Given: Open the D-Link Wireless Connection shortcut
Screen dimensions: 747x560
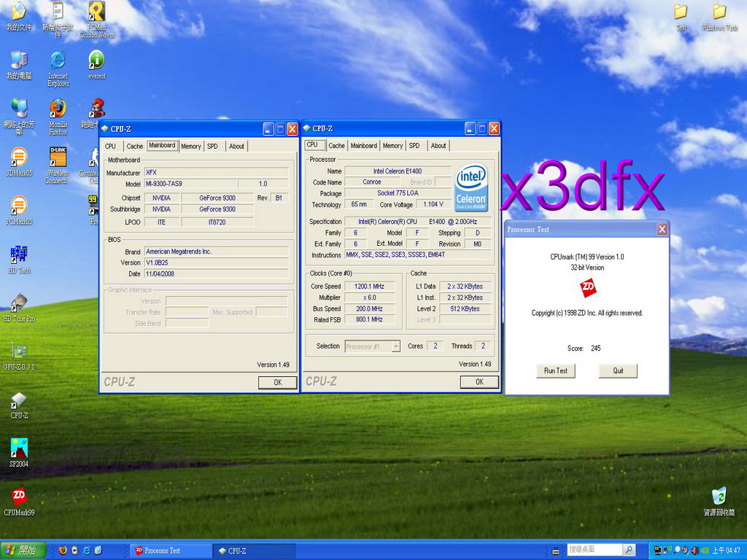Looking at the screenshot, I should [x=58, y=166].
